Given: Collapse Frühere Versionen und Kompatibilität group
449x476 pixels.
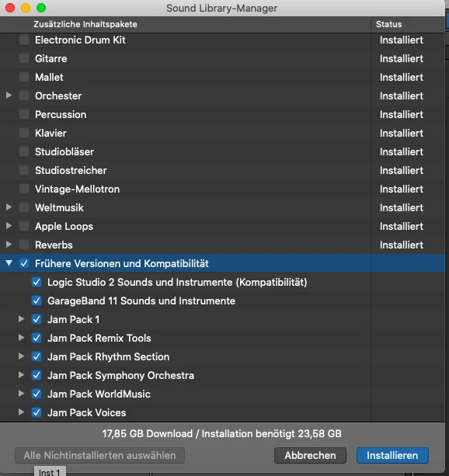Looking at the screenshot, I should pos(9,263).
